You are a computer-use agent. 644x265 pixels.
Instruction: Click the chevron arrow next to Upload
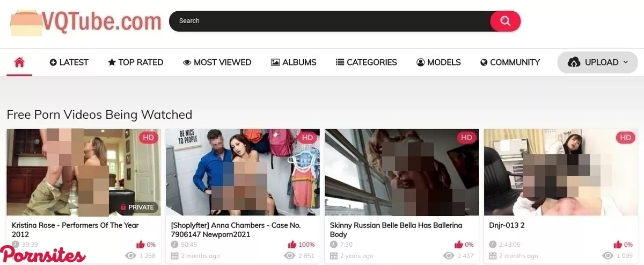click(625, 62)
